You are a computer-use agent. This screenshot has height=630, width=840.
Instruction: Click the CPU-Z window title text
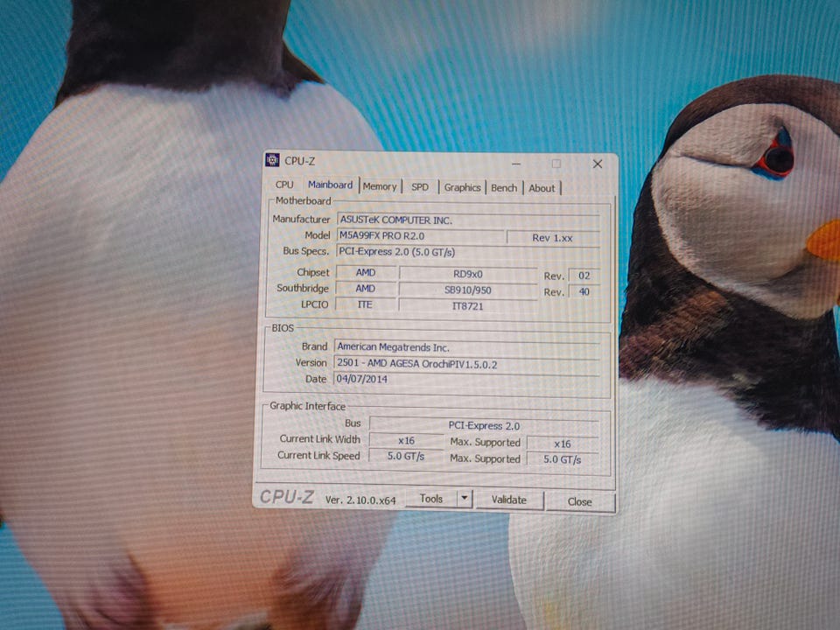(x=300, y=161)
